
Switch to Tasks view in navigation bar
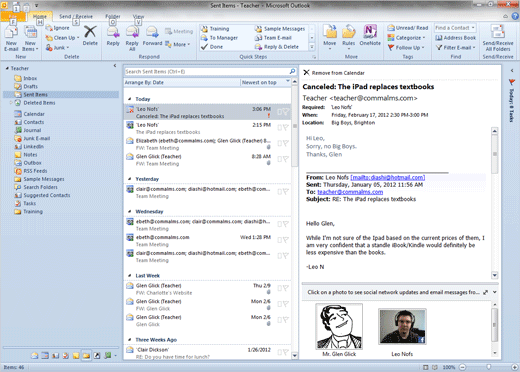[x=66, y=356]
